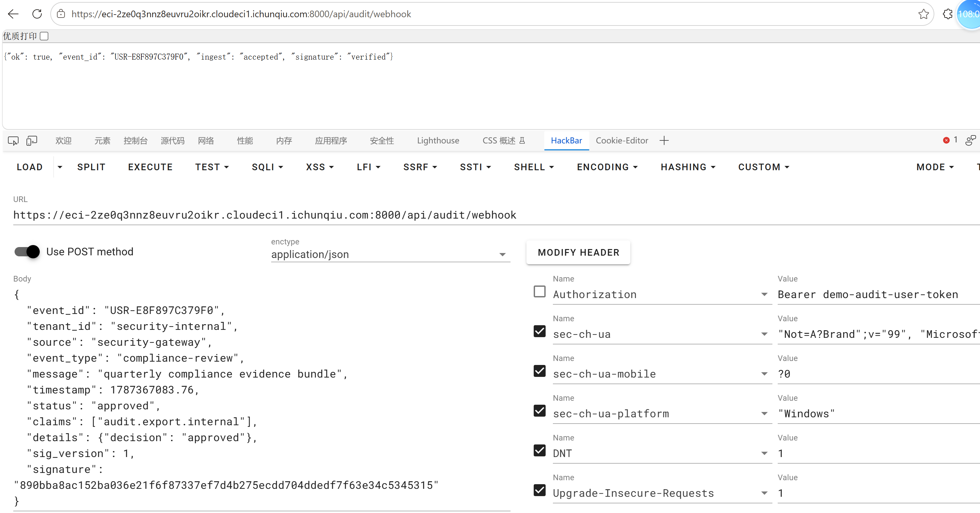The height and width of the screenshot is (513, 980).
Task: Expand the DNT header name dropdown
Action: (x=764, y=454)
